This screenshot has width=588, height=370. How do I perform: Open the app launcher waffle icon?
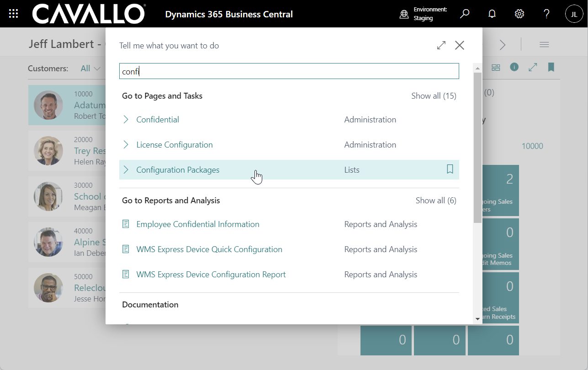coord(14,14)
